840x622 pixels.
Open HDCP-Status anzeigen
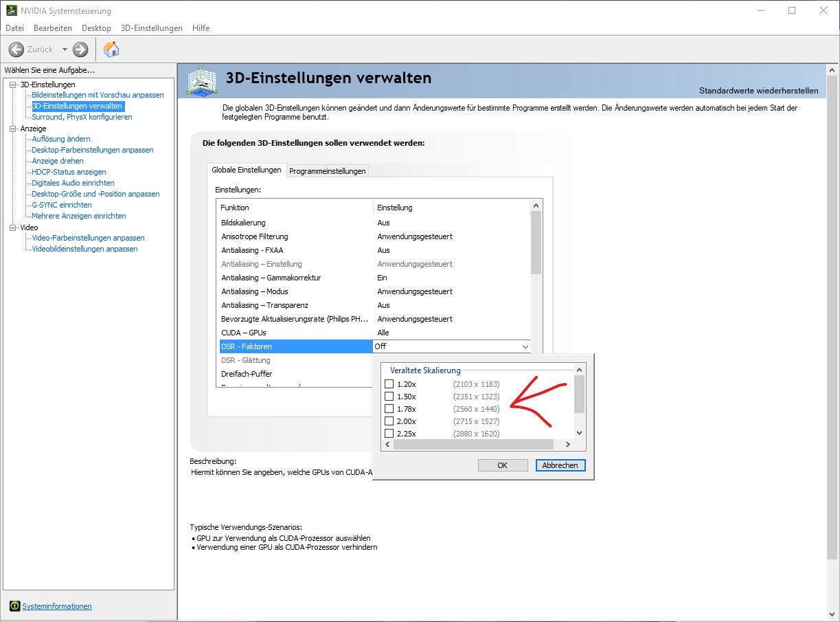coord(69,172)
